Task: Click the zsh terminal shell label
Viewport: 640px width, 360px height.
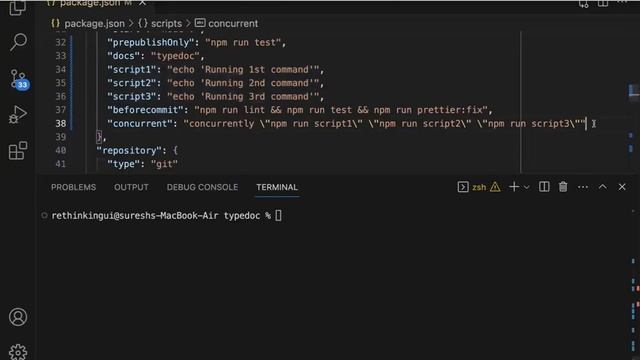Action: click(479, 187)
